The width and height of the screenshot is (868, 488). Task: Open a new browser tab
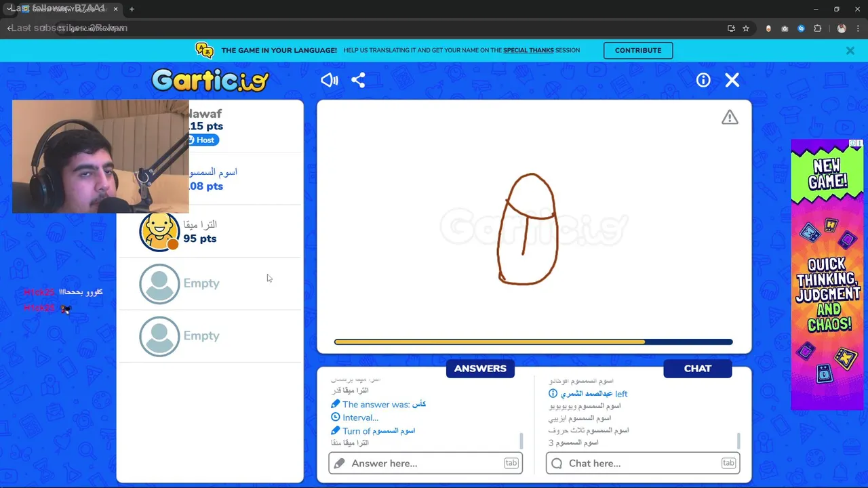point(132,9)
